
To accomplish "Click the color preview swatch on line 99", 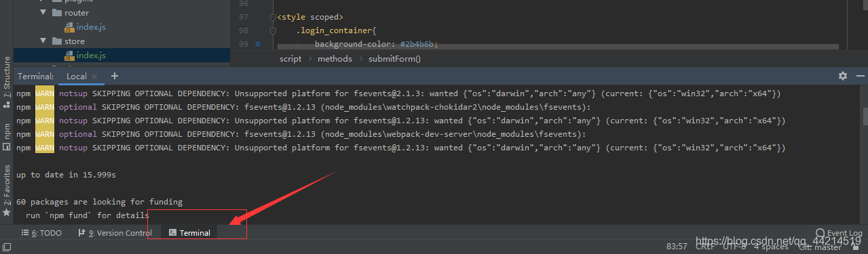I will tap(257, 45).
